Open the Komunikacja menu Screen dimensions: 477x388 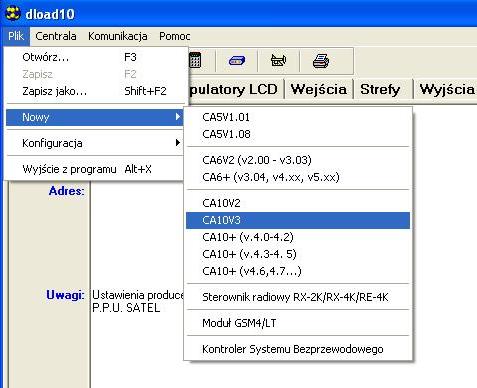click(x=118, y=36)
